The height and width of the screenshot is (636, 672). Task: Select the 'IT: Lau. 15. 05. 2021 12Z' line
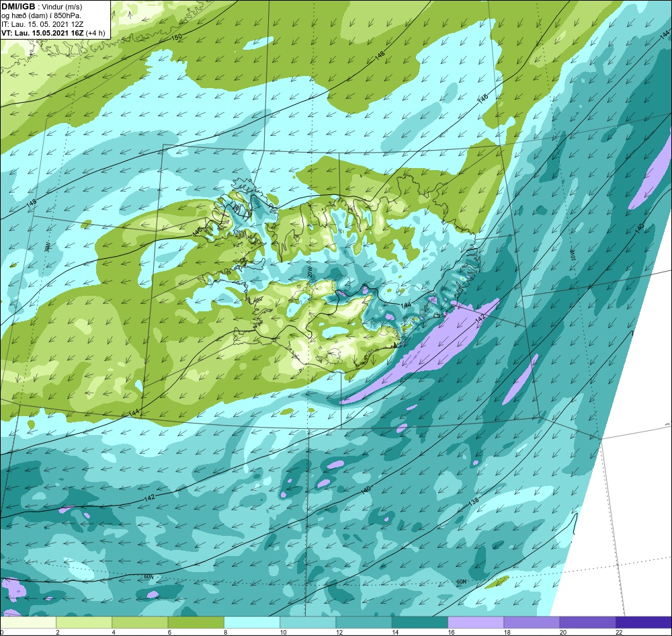point(42,24)
